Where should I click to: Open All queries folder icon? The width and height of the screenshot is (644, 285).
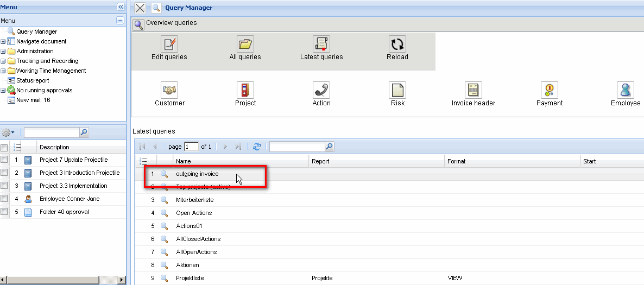[x=245, y=44]
